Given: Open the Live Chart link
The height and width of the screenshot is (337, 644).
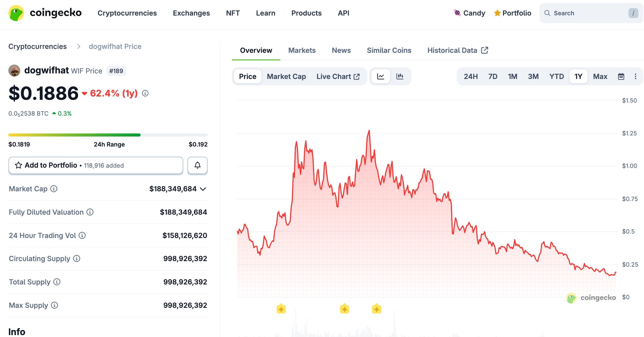Looking at the screenshot, I should point(338,76).
